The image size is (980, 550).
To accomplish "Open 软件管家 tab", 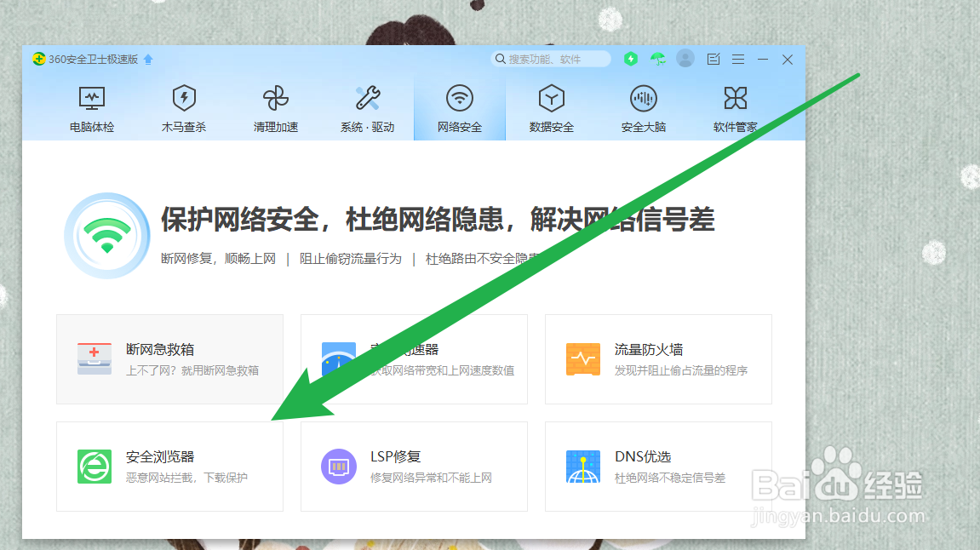I will [735, 109].
